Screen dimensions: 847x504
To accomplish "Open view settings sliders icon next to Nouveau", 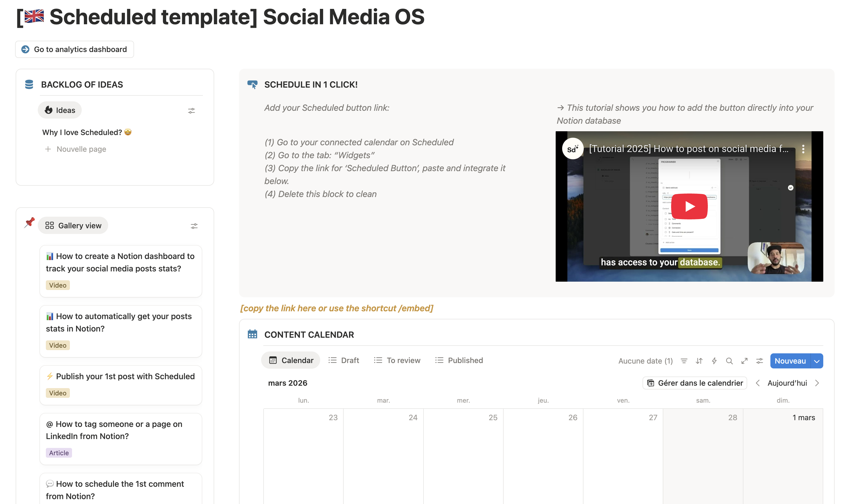I will pyautogui.click(x=760, y=361).
